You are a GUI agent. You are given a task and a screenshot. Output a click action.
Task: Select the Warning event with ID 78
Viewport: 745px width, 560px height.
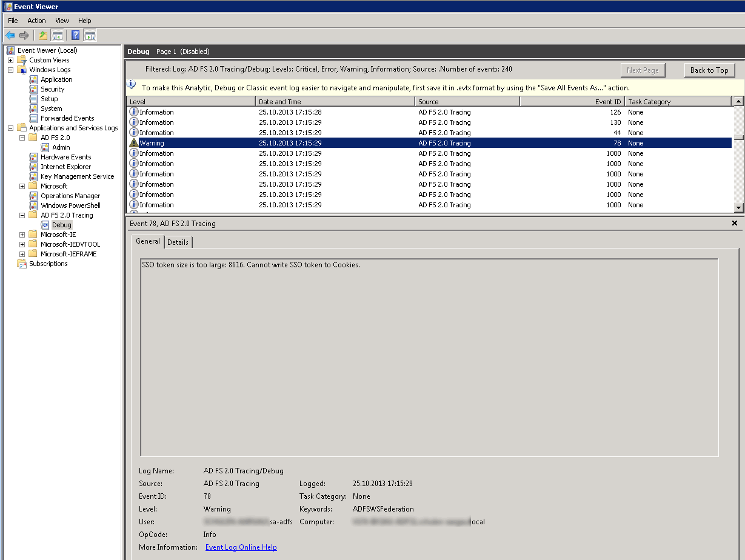[429, 143]
